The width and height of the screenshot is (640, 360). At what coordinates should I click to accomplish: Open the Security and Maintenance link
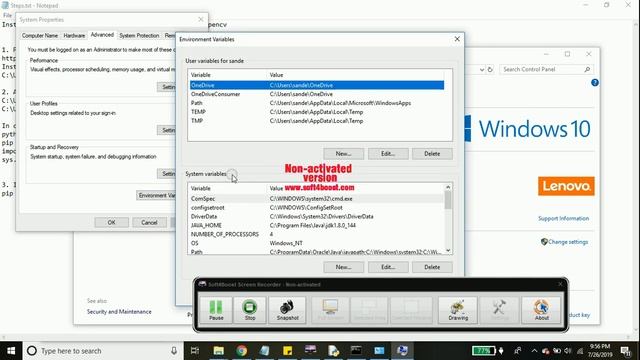click(x=119, y=311)
